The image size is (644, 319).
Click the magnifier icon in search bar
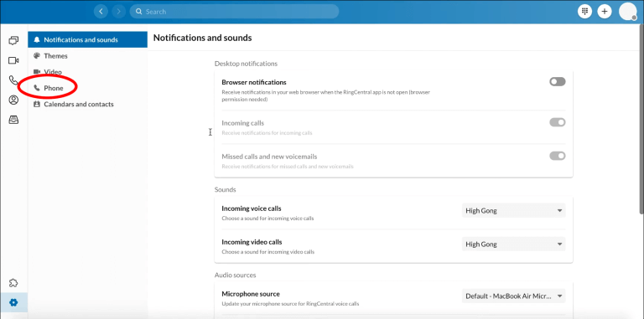click(x=139, y=12)
